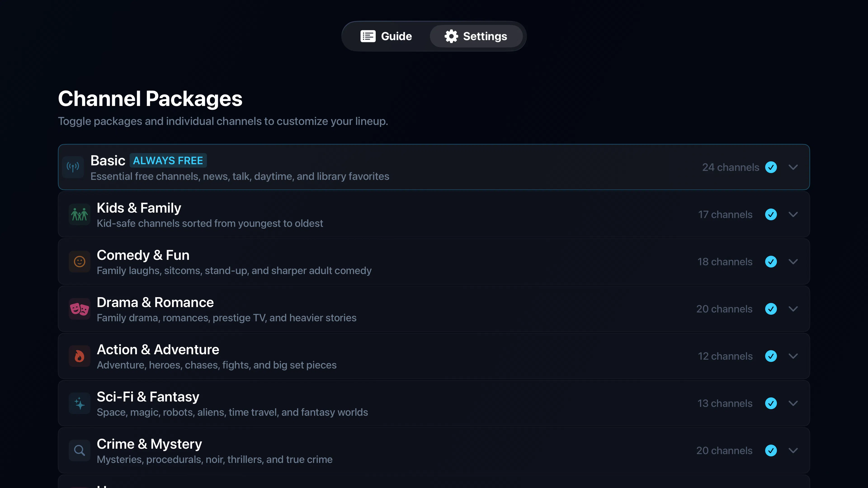Expand the Kids & Family chevron

(x=793, y=215)
